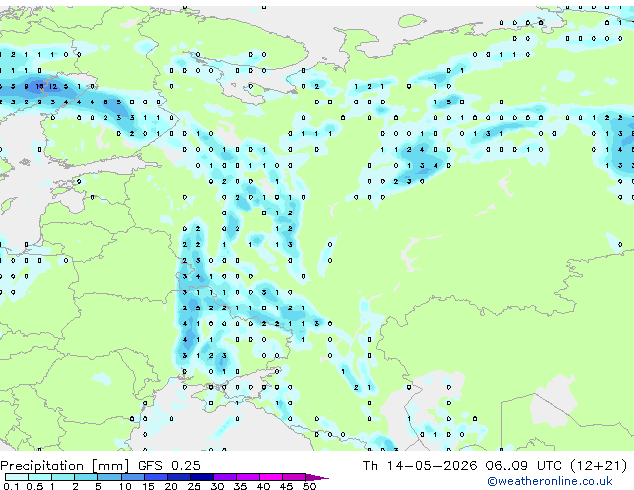
Task: Select the 5–10 mm legend color swatch
Action: [x=110, y=477]
